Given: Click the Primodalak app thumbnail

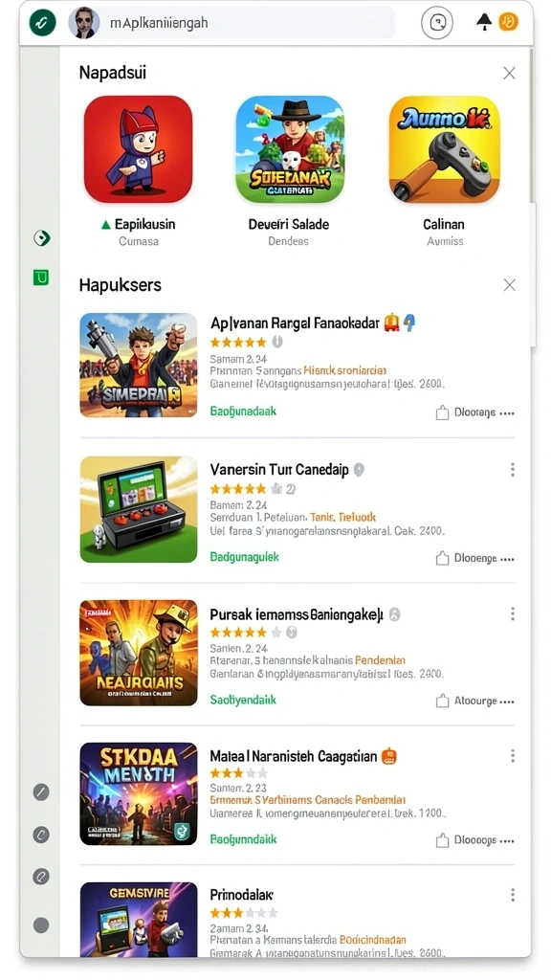Looking at the screenshot, I should (x=139, y=919).
